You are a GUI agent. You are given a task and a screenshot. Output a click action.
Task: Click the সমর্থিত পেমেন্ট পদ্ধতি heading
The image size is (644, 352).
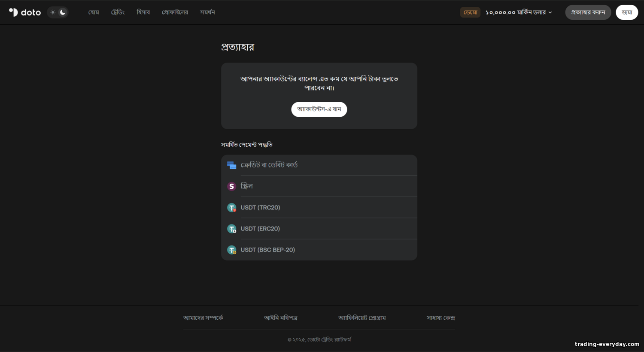pos(247,145)
